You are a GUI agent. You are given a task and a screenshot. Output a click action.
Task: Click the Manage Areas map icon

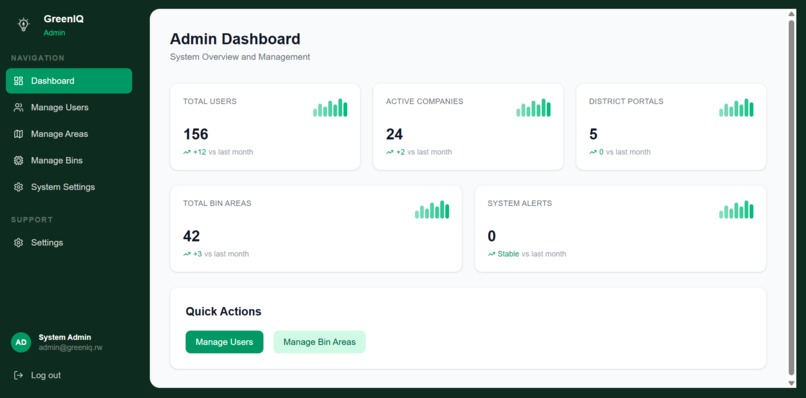point(19,134)
